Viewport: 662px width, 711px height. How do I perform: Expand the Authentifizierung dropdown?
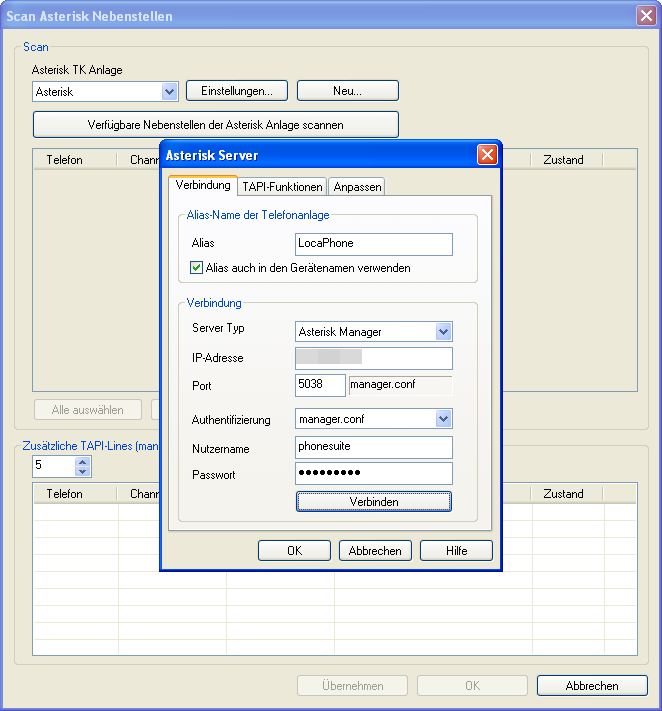pos(443,419)
